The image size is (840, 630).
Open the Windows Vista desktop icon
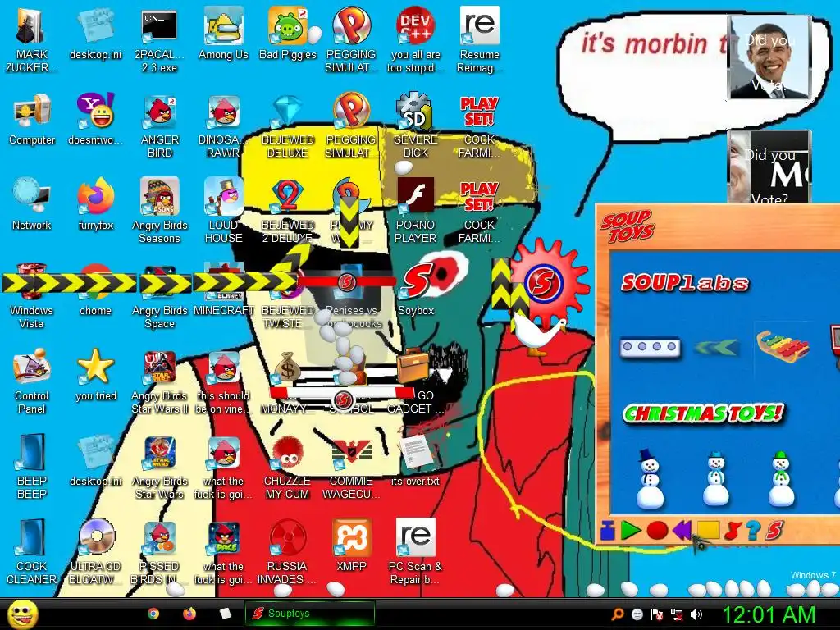coord(32,297)
